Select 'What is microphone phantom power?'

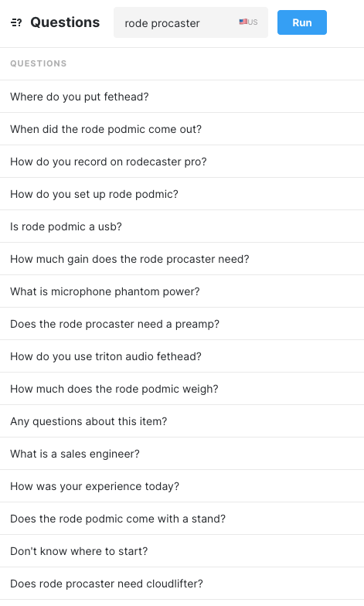(x=182, y=291)
